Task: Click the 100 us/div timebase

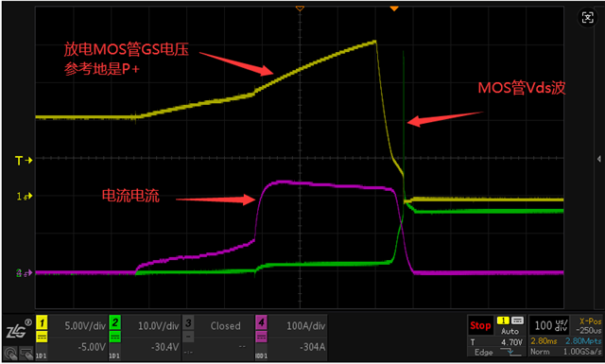Action: point(550,326)
